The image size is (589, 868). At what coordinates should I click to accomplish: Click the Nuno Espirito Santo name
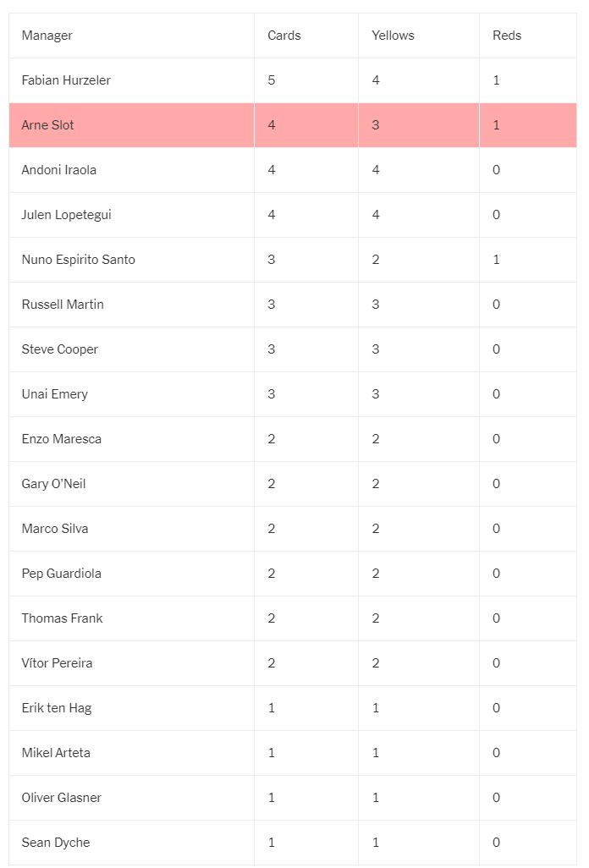tap(78, 260)
